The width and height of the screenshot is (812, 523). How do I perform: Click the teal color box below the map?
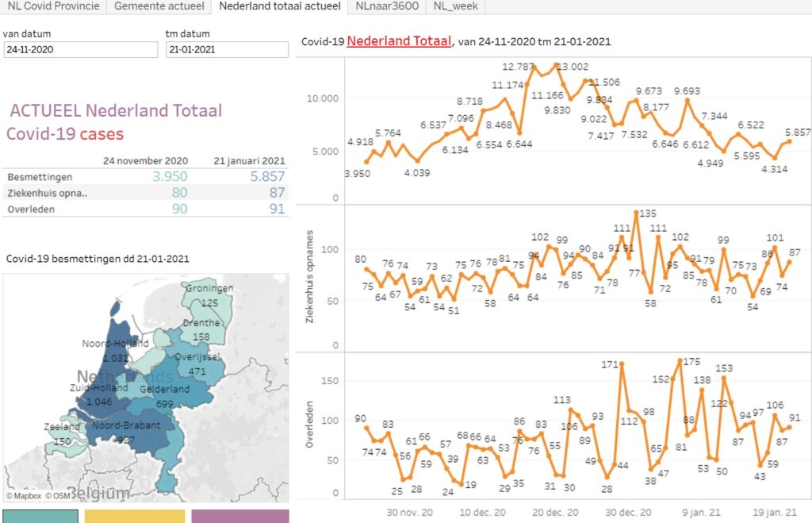[x=40, y=516]
